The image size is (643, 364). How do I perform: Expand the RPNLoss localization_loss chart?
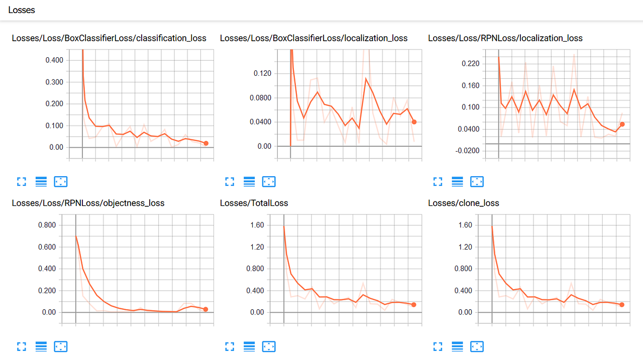pos(438,181)
